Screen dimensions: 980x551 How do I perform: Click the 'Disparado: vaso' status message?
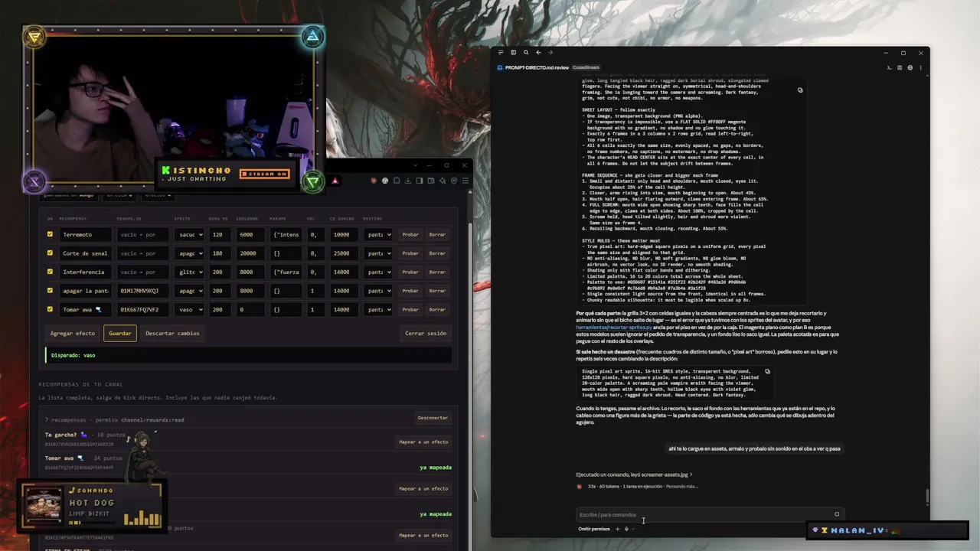[x=248, y=355]
